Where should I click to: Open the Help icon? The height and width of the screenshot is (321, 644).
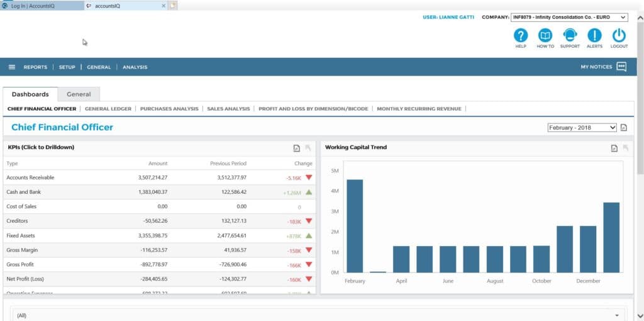pyautogui.click(x=520, y=36)
